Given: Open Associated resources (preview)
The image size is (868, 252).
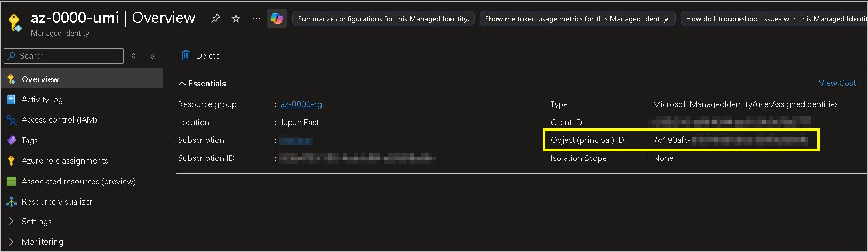Looking at the screenshot, I should [x=78, y=182].
